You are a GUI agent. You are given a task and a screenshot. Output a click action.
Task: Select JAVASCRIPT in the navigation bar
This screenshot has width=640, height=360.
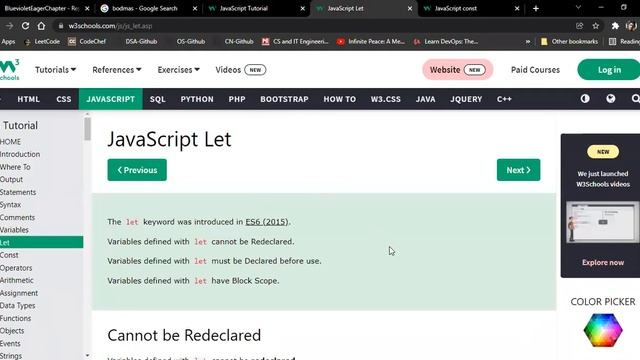pos(111,99)
